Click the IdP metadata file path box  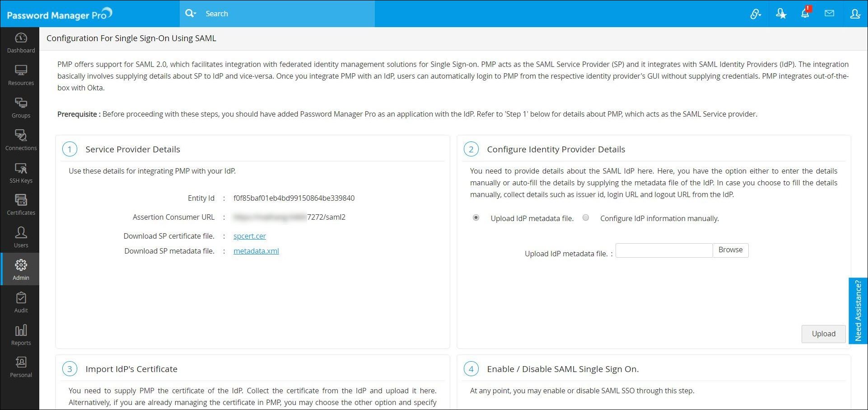(664, 250)
